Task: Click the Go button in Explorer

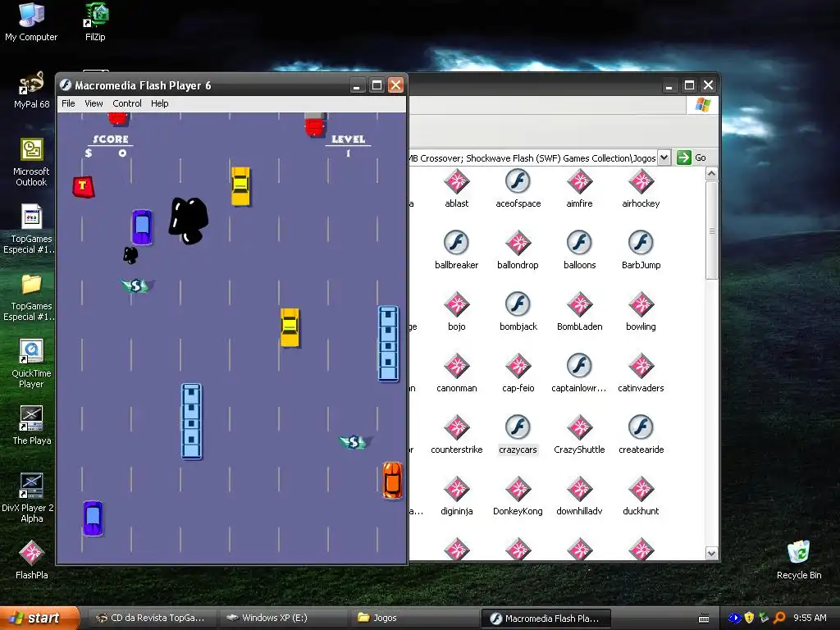Action: tap(692, 157)
